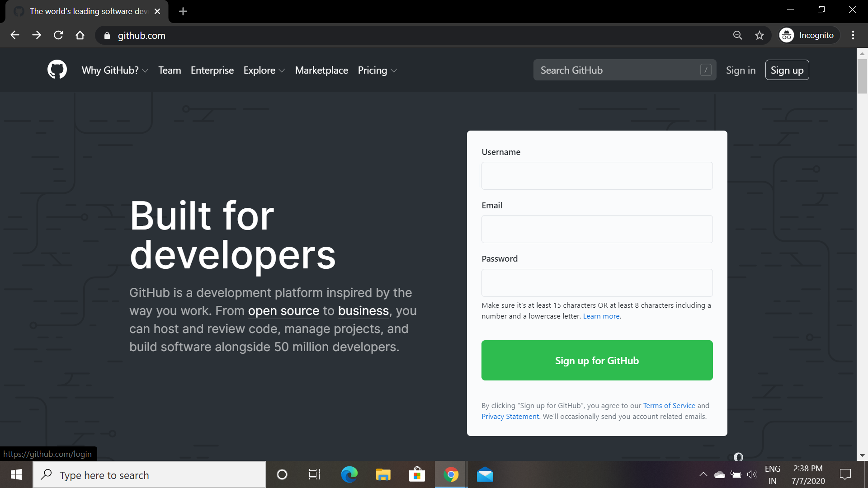Open Chrome three-dot menu
This screenshot has height=488, width=868.
[853, 35]
